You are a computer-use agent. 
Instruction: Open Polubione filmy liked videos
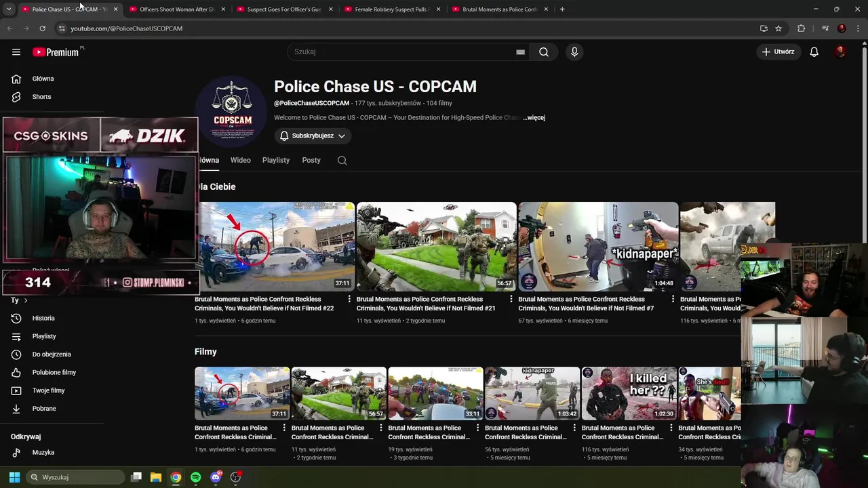click(x=53, y=372)
